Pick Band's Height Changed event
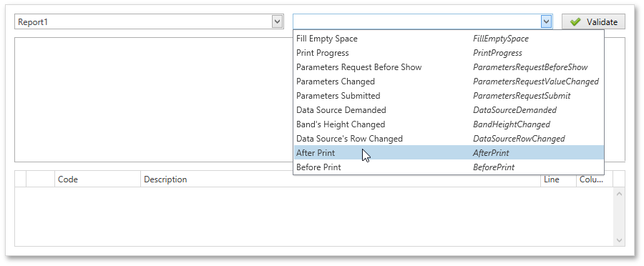This screenshot has height=266, width=644. [449, 124]
